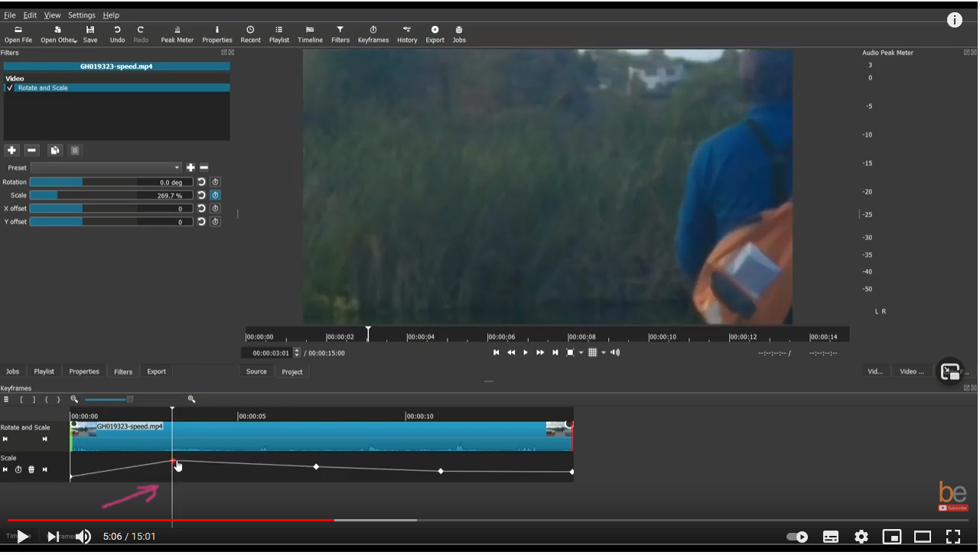Image resolution: width=980 pixels, height=555 pixels.
Task: Toggle keyframes for the Scale parameter
Action: coord(215,195)
